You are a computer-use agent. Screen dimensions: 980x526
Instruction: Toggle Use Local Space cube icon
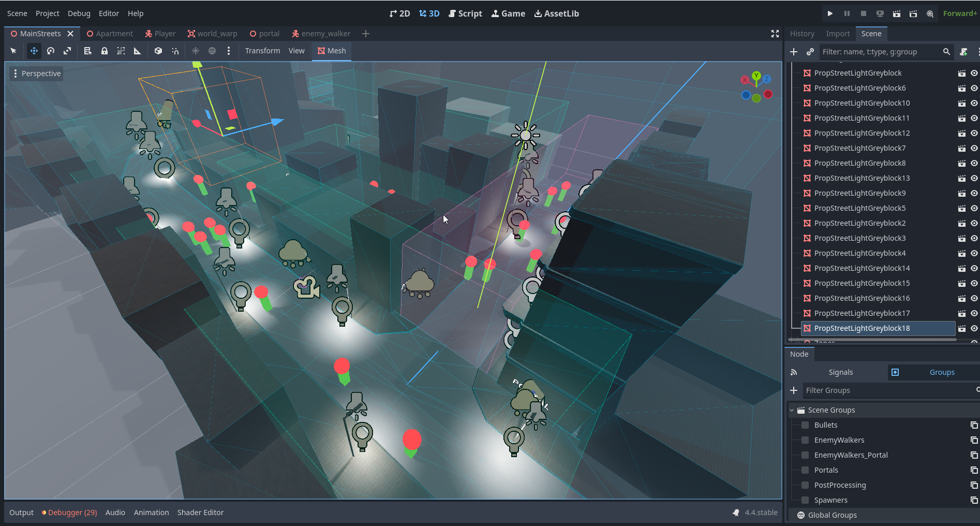coord(158,51)
